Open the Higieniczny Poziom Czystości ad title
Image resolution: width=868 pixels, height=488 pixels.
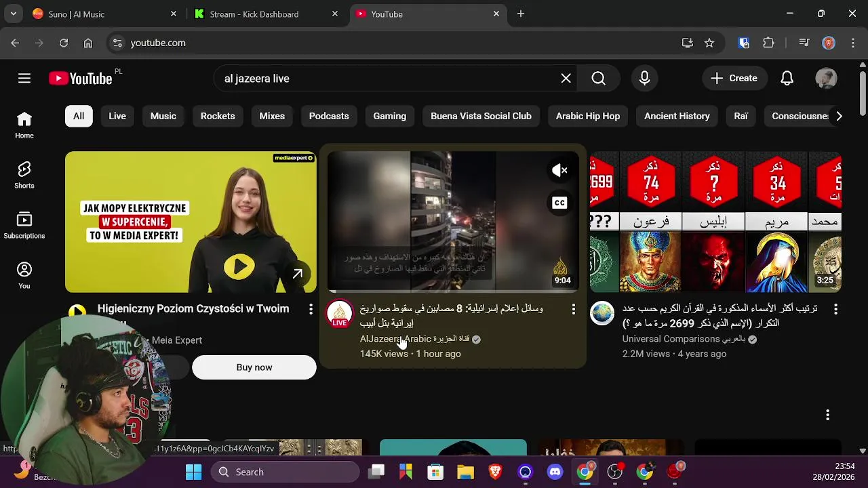(x=193, y=309)
